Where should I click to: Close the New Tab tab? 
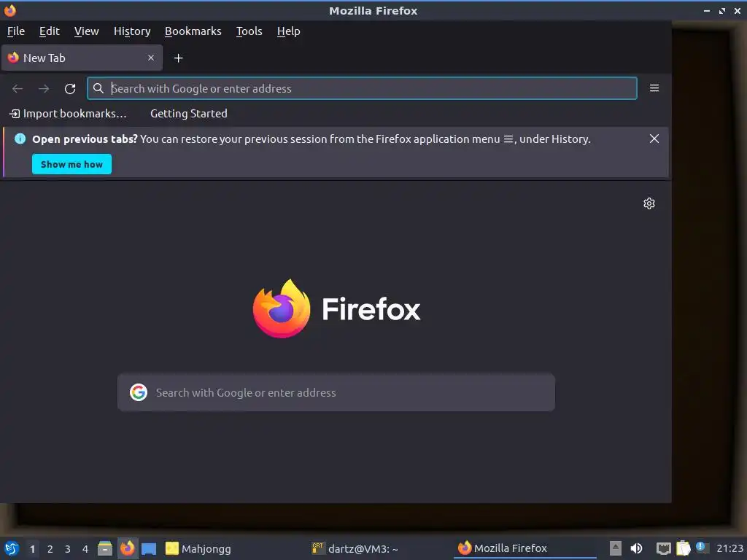click(x=150, y=58)
